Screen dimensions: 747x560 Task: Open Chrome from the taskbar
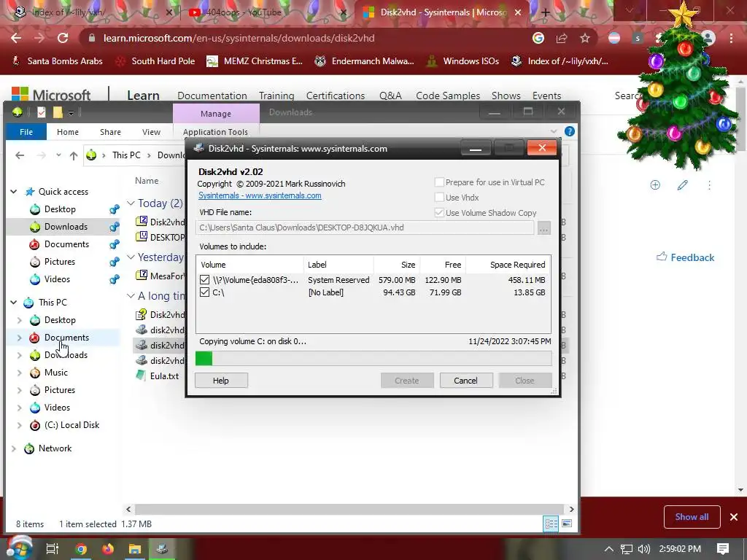pyautogui.click(x=81, y=549)
